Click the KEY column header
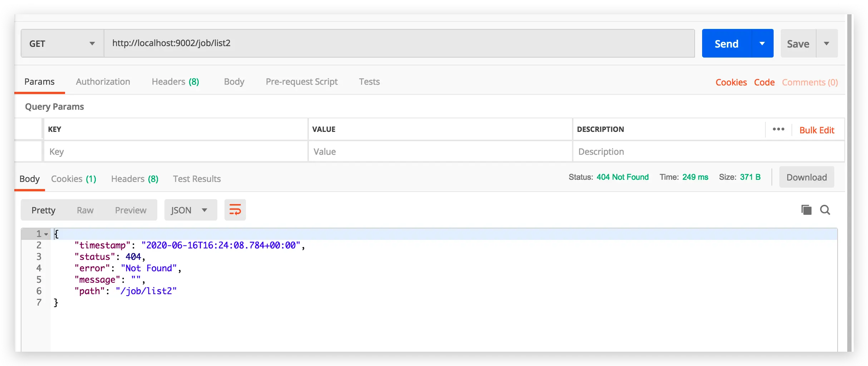868x366 pixels. pos(54,129)
